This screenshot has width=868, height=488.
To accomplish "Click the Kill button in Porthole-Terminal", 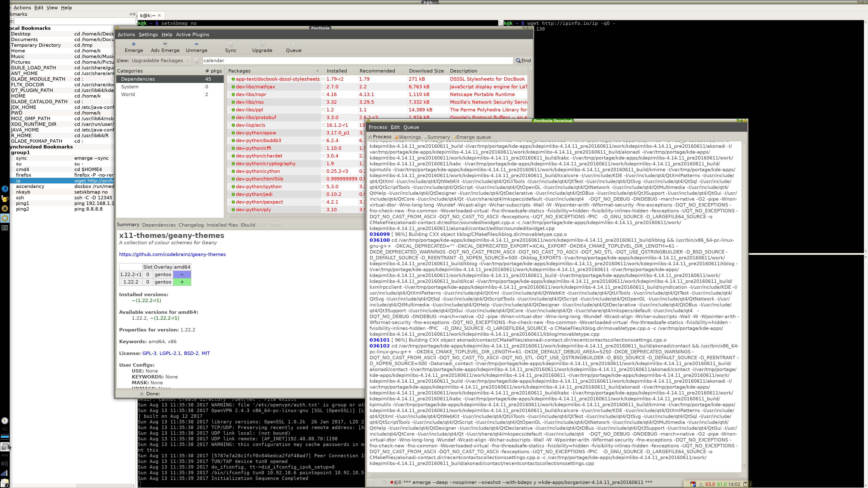I will pyautogui.click(x=396, y=482).
